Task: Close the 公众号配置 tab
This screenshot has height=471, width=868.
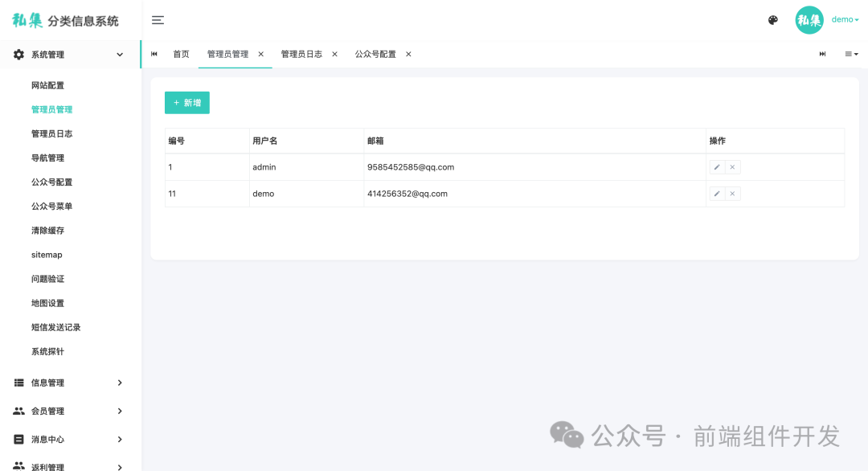Action: click(x=408, y=54)
